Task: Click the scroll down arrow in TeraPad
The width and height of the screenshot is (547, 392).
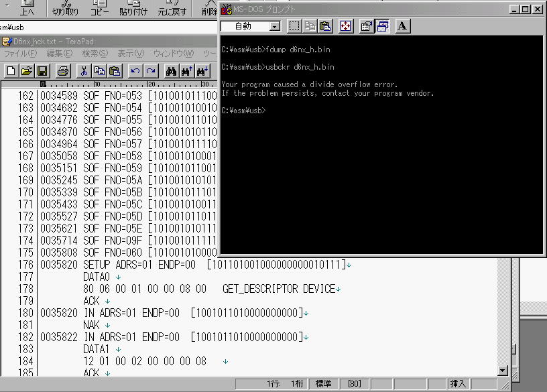Action: 503,371
